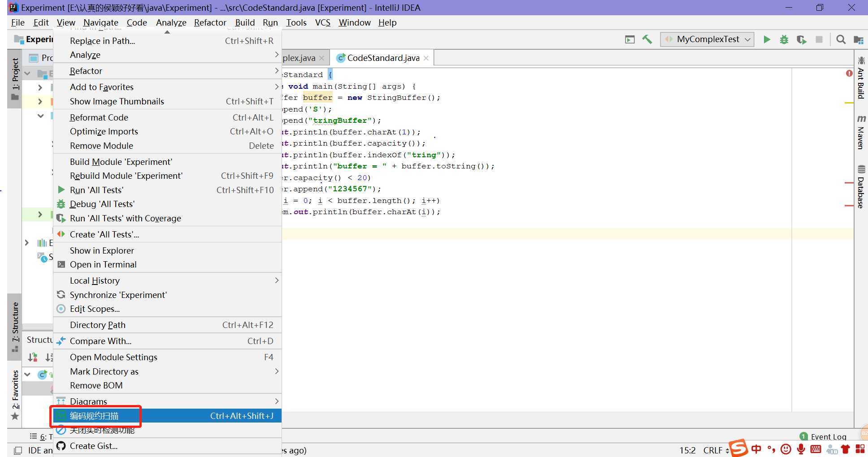This screenshot has height=457, width=868.
Task: Toggle the 7: Structure tool window
Action: [15, 327]
